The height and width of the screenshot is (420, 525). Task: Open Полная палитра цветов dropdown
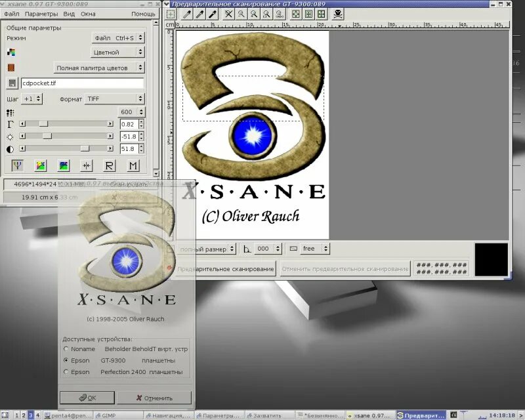point(99,68)
